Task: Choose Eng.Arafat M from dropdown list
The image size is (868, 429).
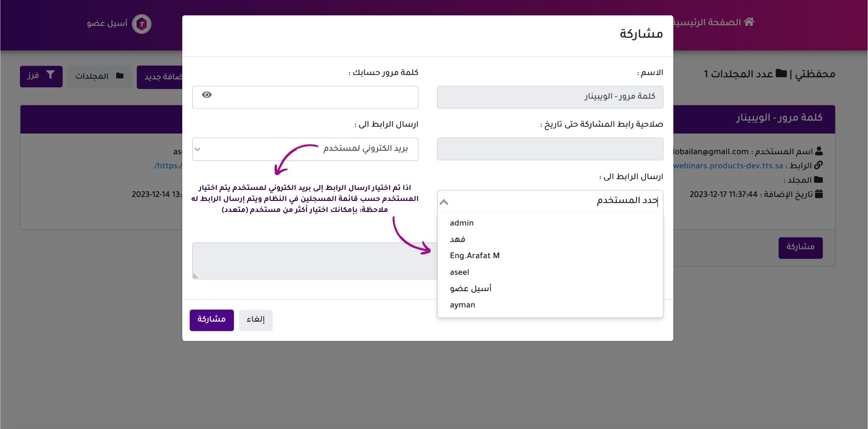Action: [x=475, y=256]
